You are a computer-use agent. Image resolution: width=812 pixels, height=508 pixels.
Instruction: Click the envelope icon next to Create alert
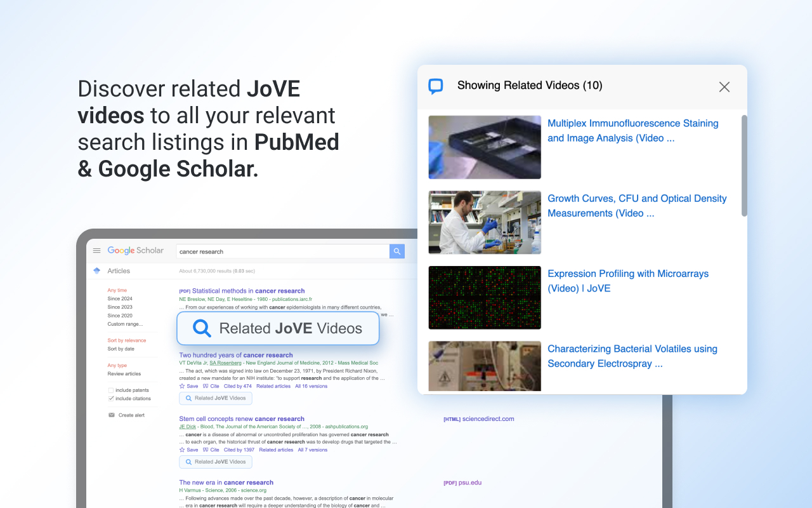tap(112, 415)
